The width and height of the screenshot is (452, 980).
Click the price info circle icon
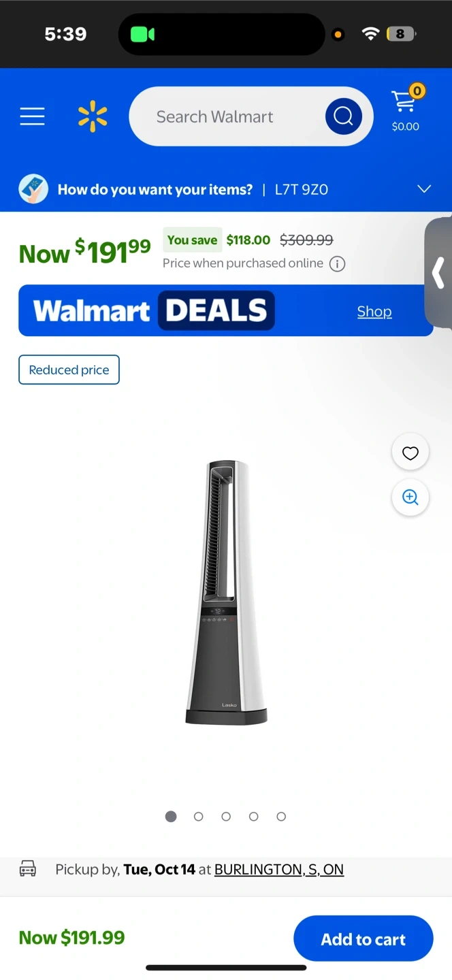337,264
